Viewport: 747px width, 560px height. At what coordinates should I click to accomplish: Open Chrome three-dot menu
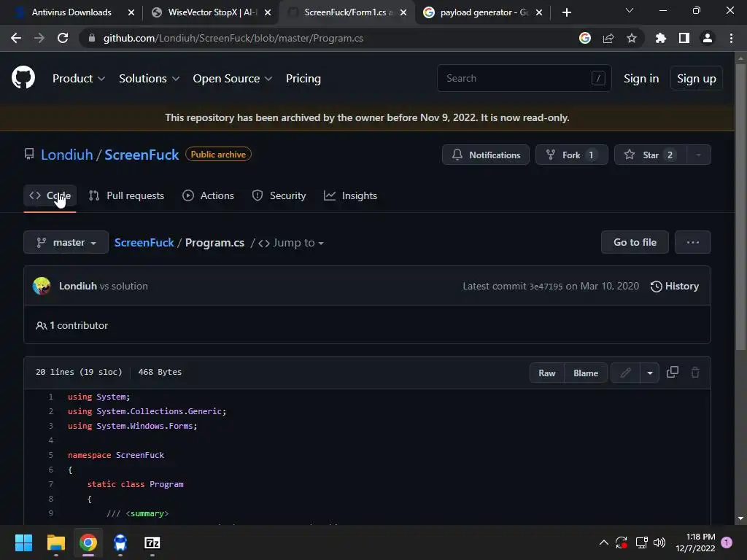tap(731, 38)
